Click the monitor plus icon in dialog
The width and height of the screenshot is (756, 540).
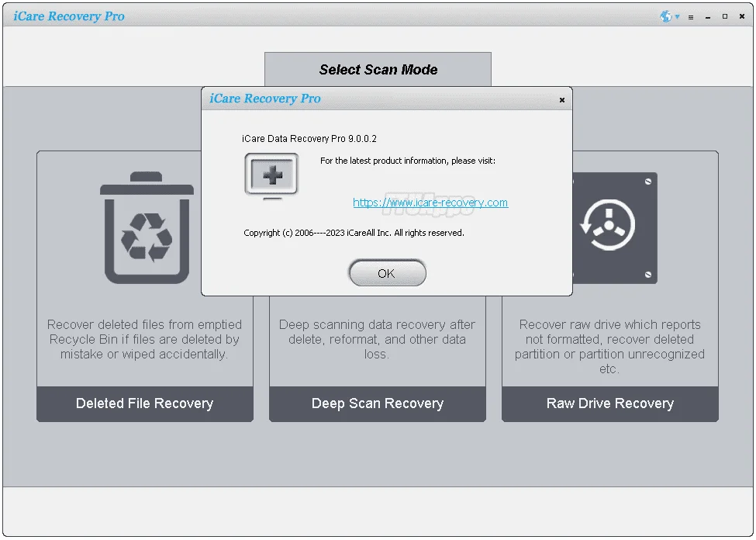pyautogui.click(x=271, y=175)
